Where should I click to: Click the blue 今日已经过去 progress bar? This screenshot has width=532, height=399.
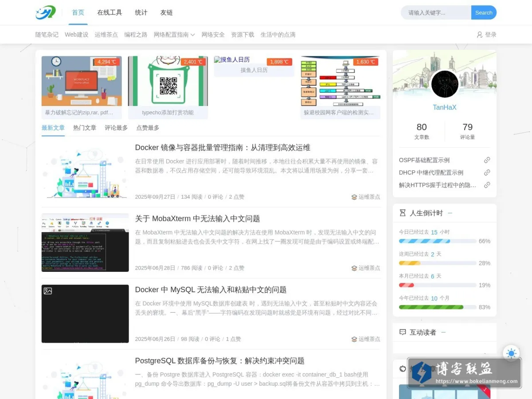click(x=438, y=241)
